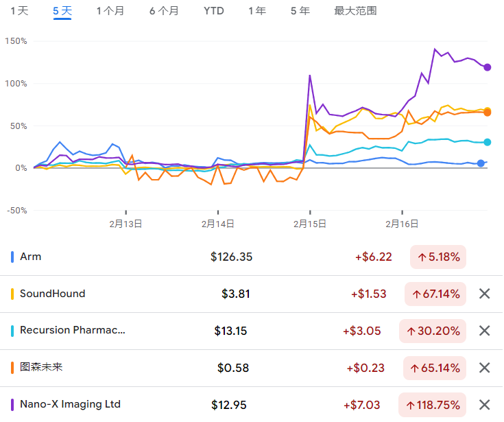Open the Arm stock row
This screenshot has height=422, width=504.
point(252,257)
